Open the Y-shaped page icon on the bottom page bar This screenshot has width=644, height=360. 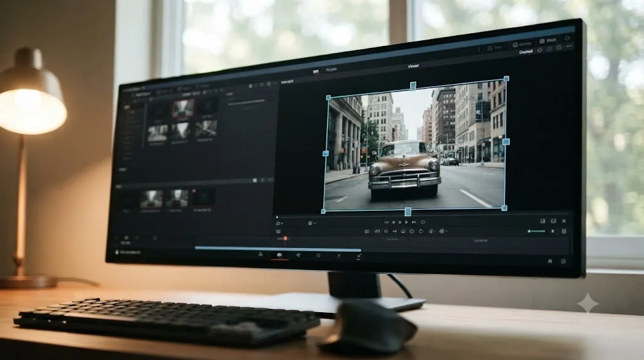(339, 256)
